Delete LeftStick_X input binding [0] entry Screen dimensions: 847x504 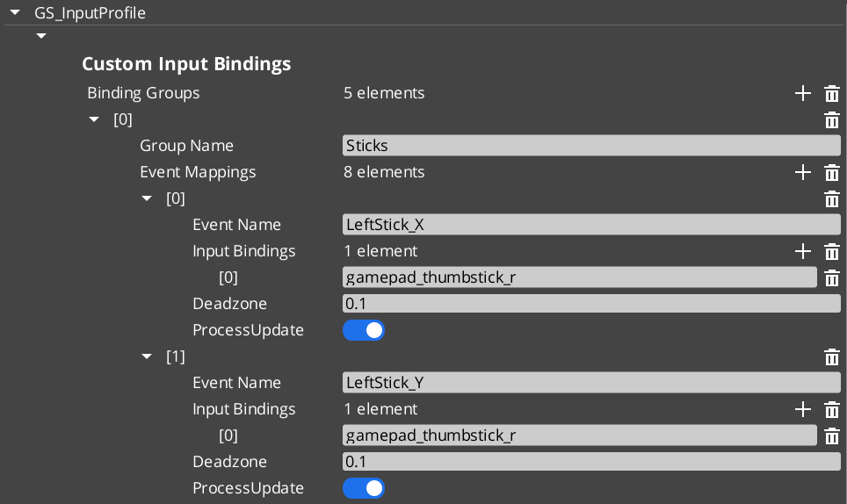[x=832, y=277]
